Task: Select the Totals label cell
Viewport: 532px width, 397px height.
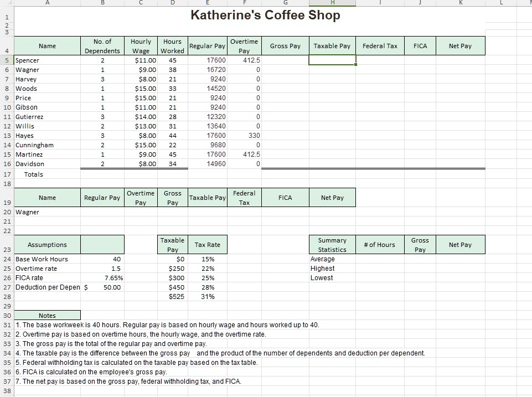Action: tap(33, 174)
